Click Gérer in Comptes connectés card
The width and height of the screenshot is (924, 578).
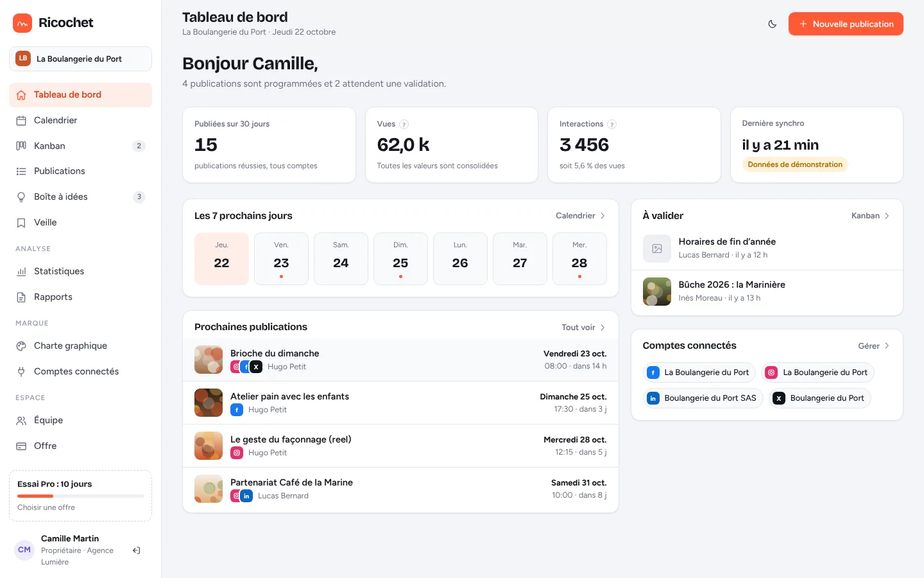[874, 346]
